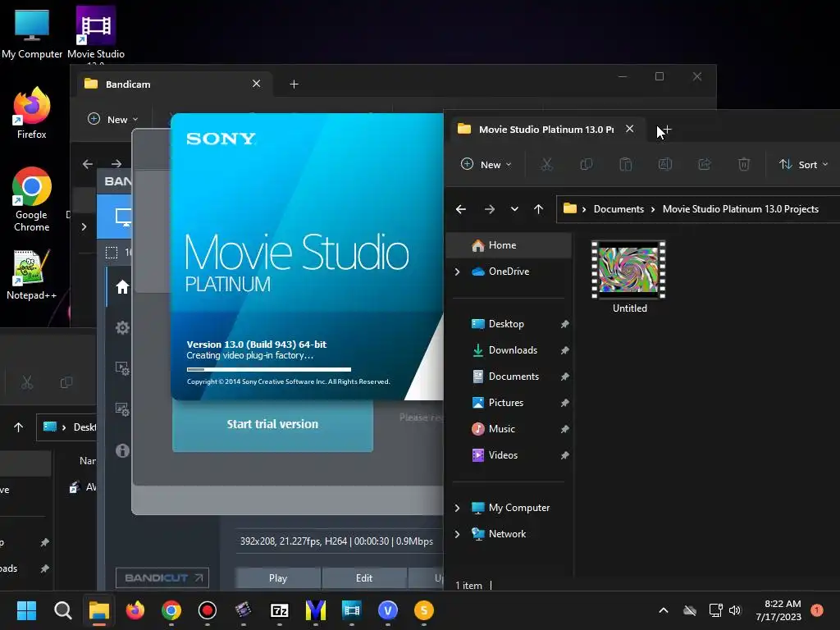Select the My Computer desktop icon
This screenshot has width=840, height=630.
coord(32,34)
